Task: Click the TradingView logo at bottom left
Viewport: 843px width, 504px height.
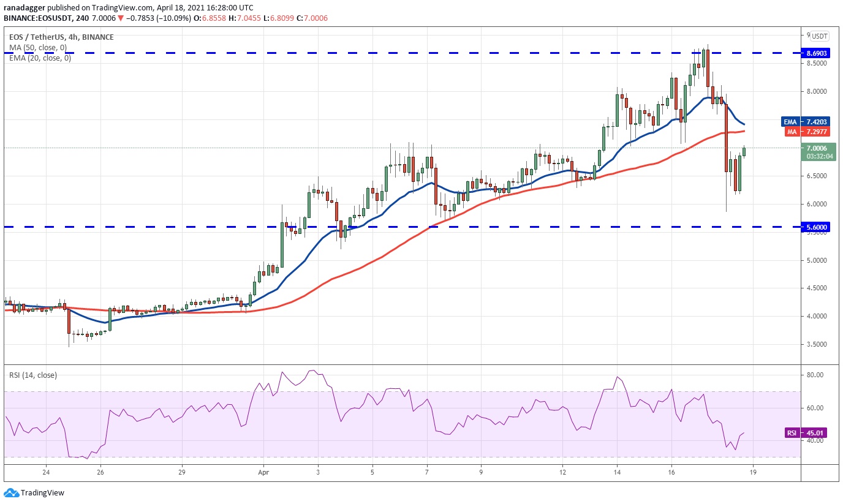Action: (34, 492)
